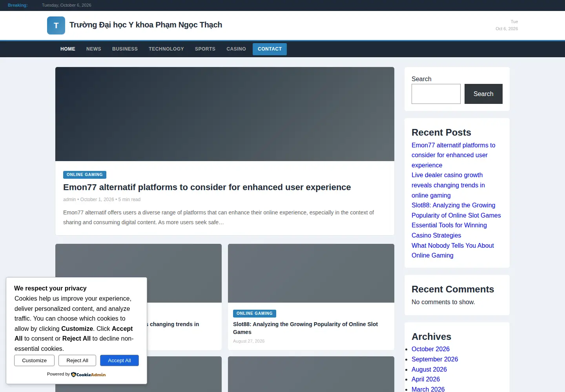Select TECHNOLOGY in the navigation bar
565x392 pixels.
[166, 49]
